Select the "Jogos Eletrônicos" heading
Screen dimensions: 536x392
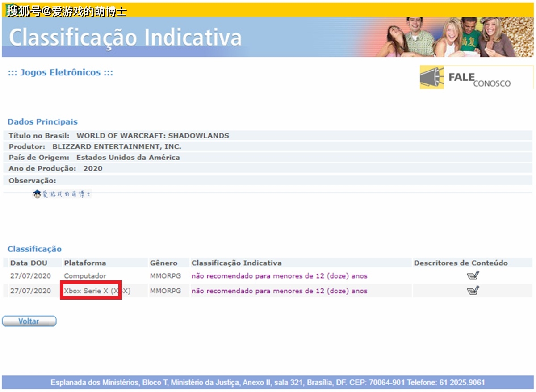(60, 72)
